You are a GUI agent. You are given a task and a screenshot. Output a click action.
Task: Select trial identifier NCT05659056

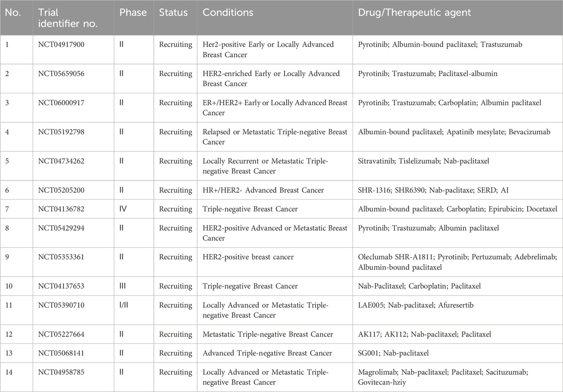61,74
